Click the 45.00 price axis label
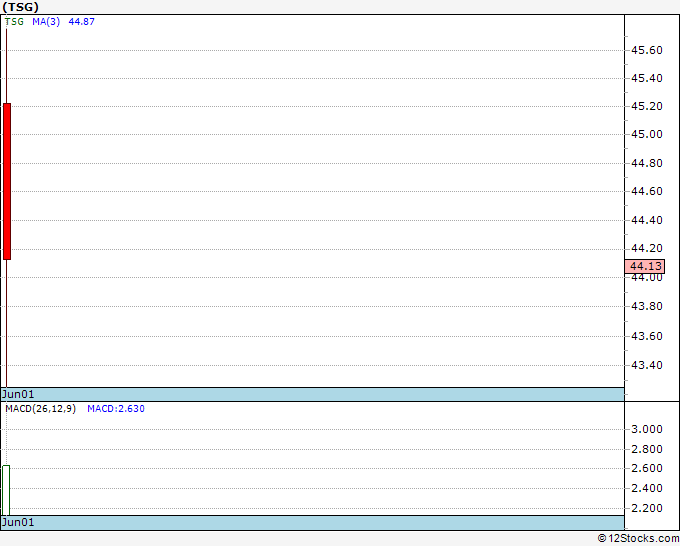Screen dimensions: 680x546 click(647, 134)
